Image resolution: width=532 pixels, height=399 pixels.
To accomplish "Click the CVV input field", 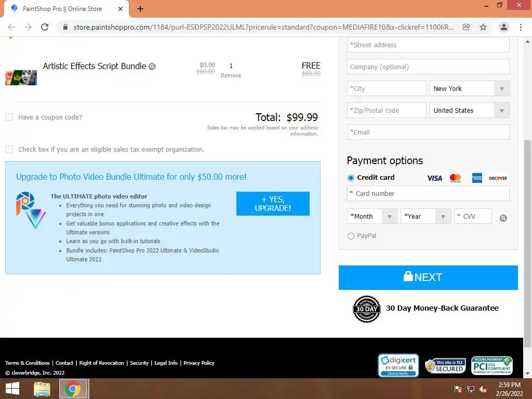I will [x=473, y=216].
